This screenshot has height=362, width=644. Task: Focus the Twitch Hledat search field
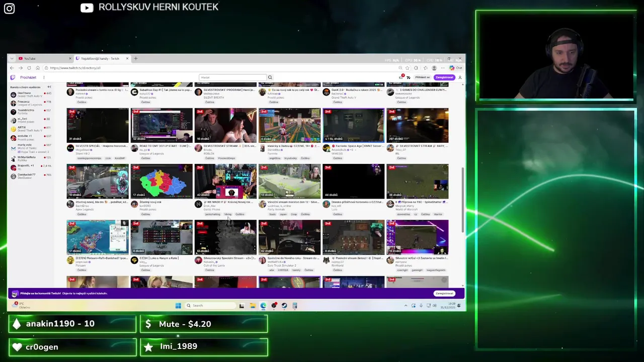click(232, 77)
